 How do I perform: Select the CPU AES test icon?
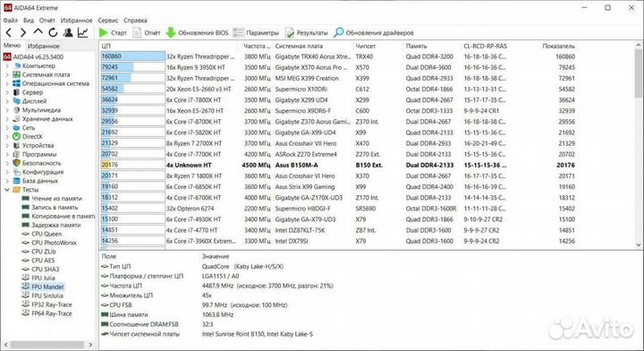25,261
